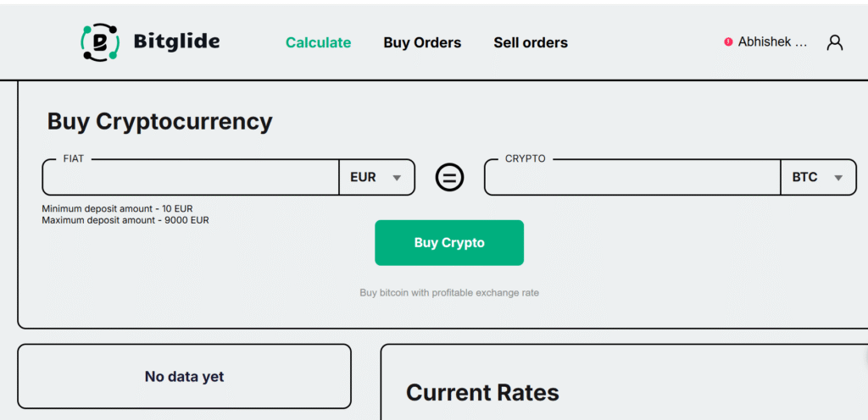The height and width of the screenshot is (420, 868).
Task: Open the Calculate tab
Action: (x=318, y=42)
